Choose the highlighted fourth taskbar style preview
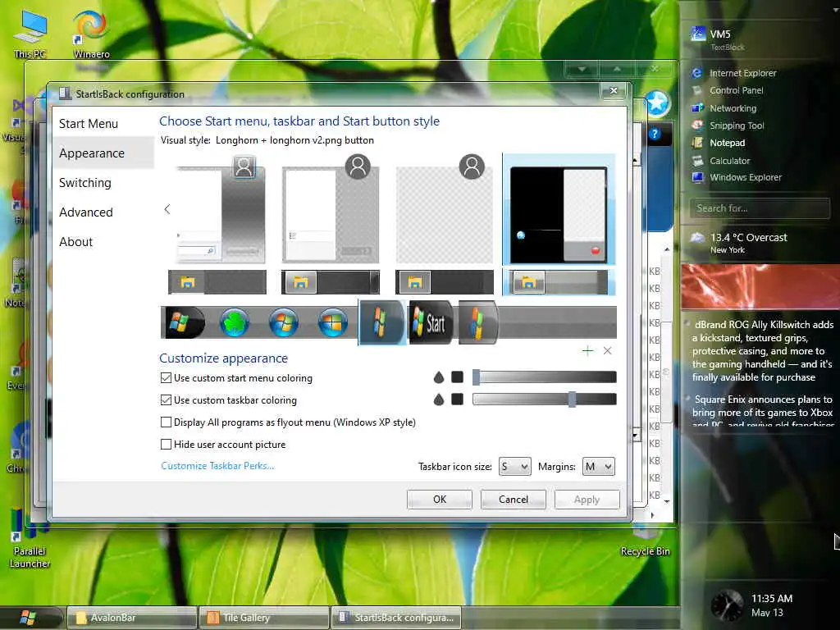Image resolution: width=840 pixels, height=630 pixels. point(559,282)
